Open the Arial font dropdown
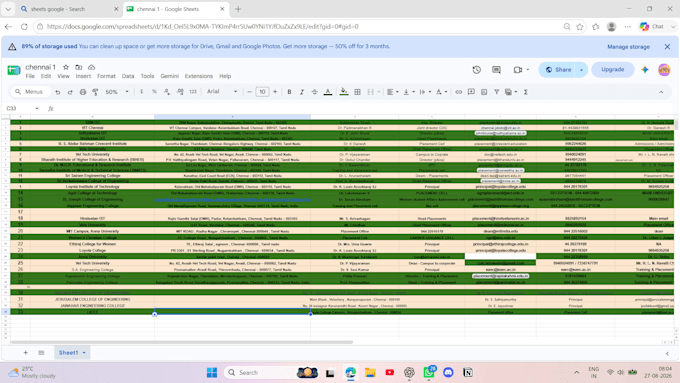Screen dimensions: 680x383 pyautogui.click(x=222, y=92)
